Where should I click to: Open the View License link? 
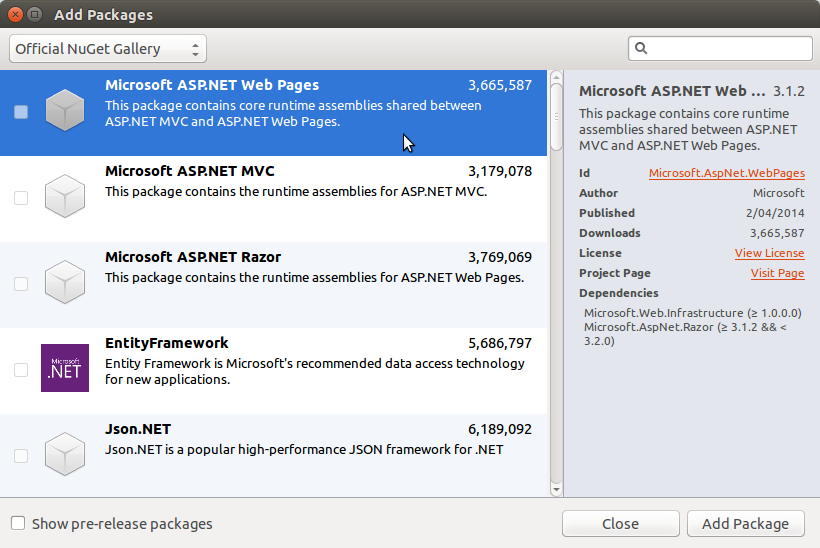(x=769, y=253)
